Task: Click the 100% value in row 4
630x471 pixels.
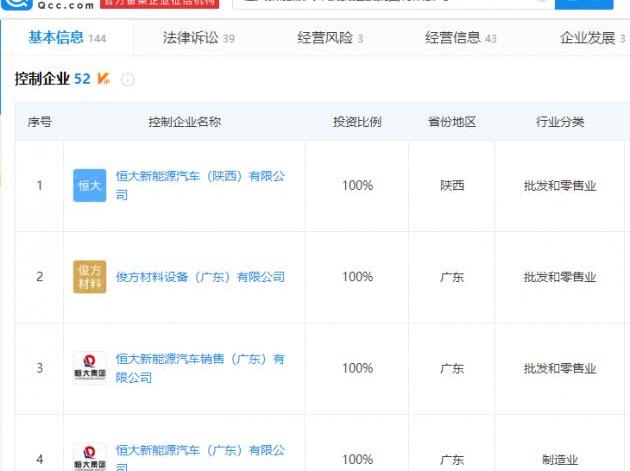Action: pyautogui.click(x=357, y=459)
